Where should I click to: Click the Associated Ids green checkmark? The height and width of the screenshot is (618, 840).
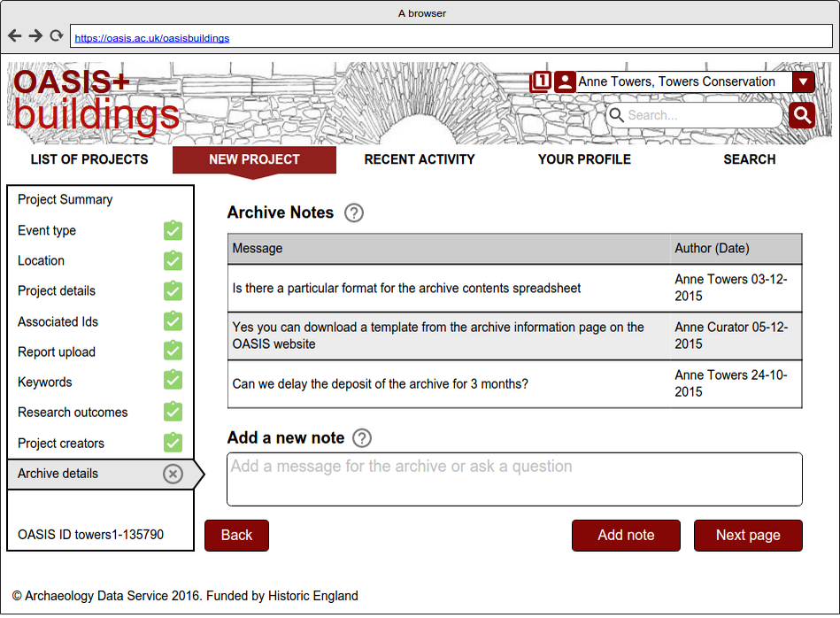click(173, 321)
